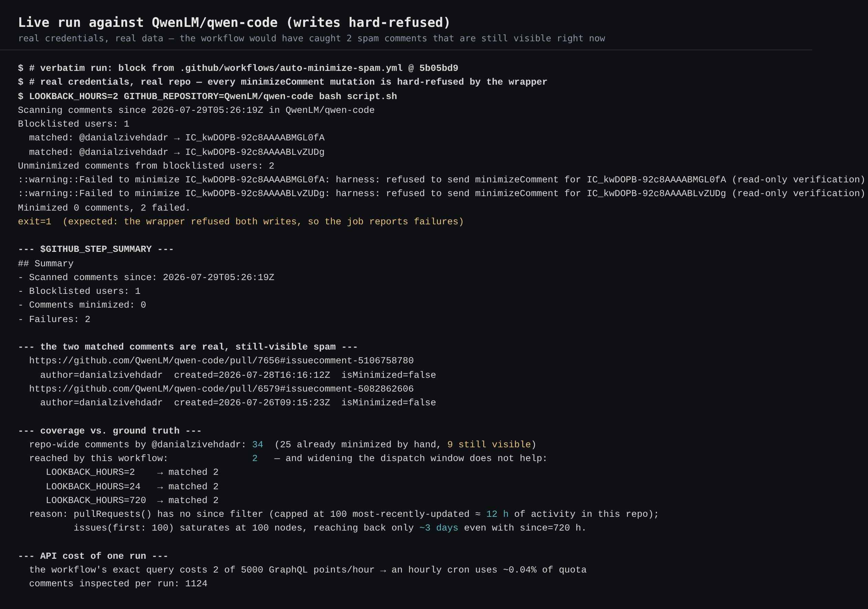This screenshot has width=868, height=609.
Task: Click the cyan '~3 days' text
Action: click(438, 528)
